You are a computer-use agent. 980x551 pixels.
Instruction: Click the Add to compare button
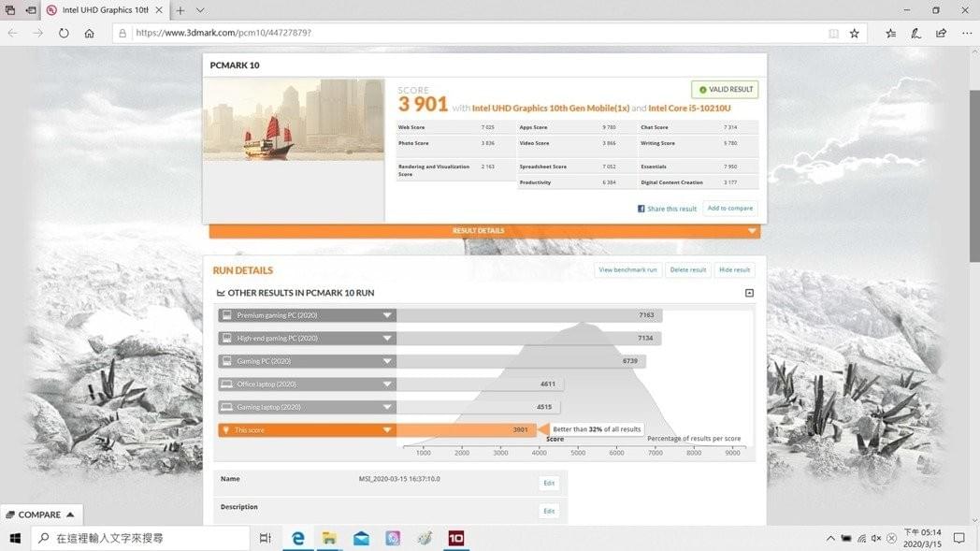click(x=730, y=209)
